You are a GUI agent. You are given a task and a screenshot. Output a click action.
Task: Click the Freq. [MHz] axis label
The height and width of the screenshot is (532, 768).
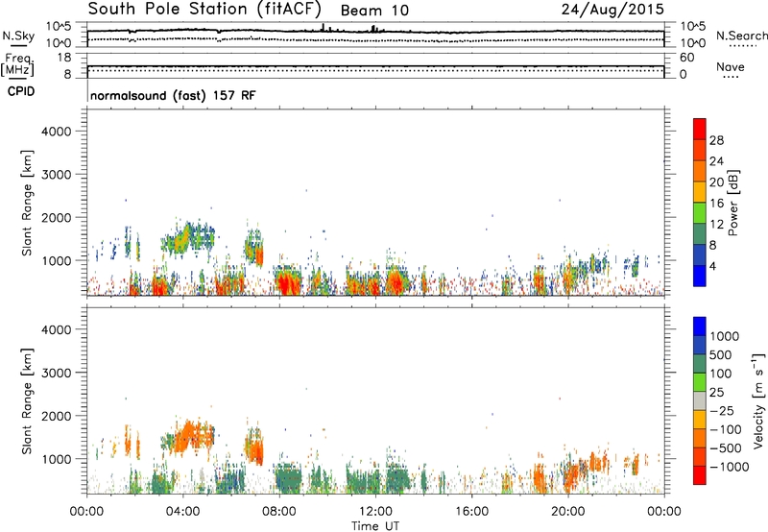tap(18, 65)
